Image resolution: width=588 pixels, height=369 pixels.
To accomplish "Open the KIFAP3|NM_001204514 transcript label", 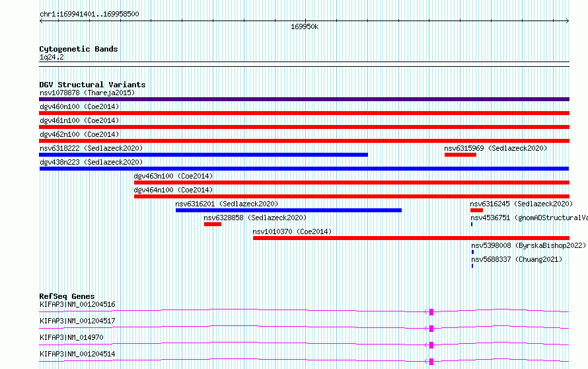I will pyautogui.click(x=77, y=354).
